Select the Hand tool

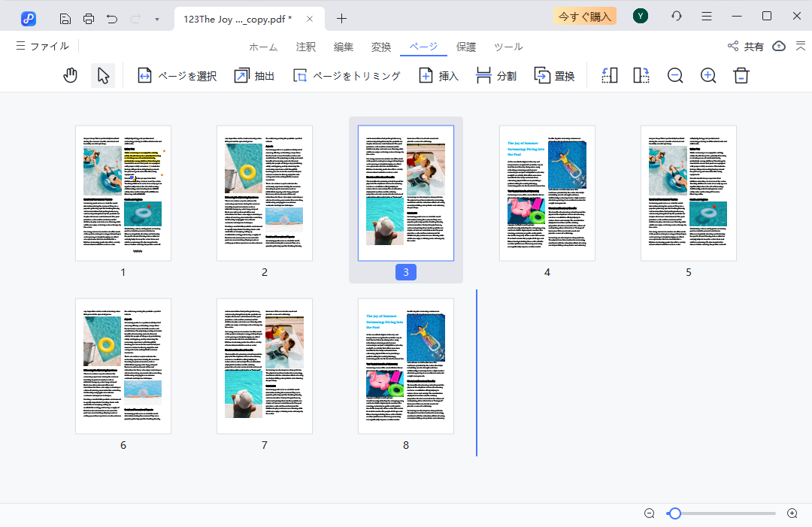coord(71,76)
